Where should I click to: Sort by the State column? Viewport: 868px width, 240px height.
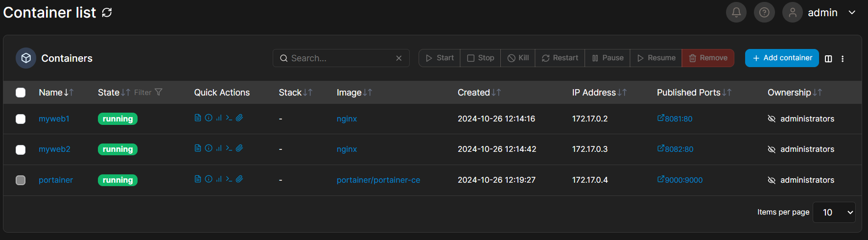[114, 93]
